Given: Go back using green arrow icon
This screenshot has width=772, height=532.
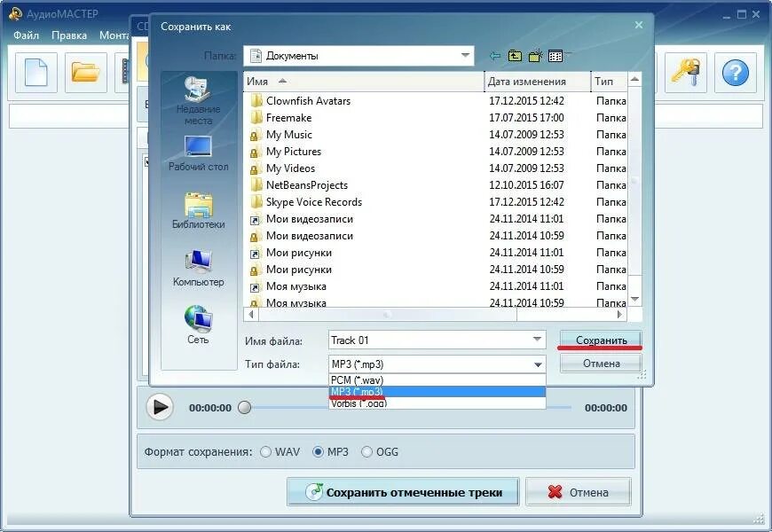Looking at the screenshot, I should pos(495,56).
